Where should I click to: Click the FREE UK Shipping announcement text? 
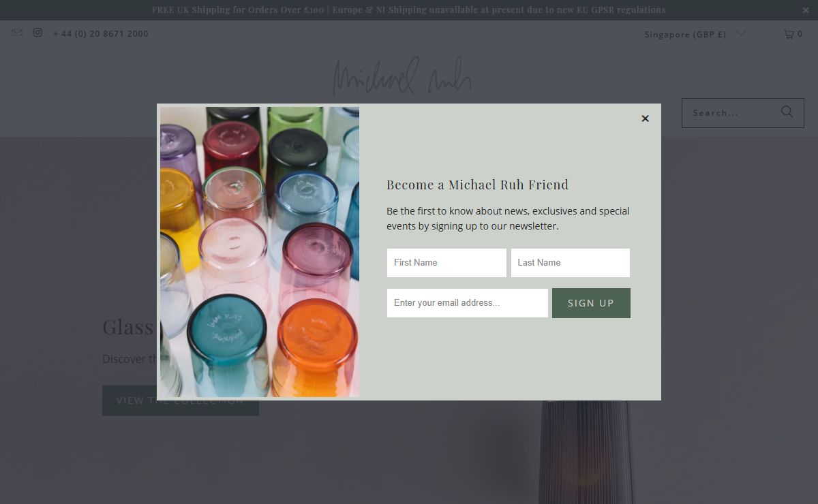[408, 10]
